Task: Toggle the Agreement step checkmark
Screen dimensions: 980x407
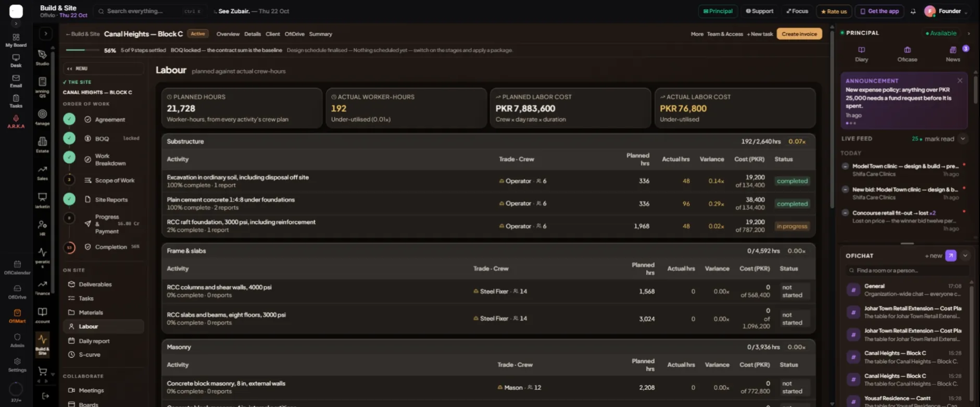Action: (x=69, y=119)
